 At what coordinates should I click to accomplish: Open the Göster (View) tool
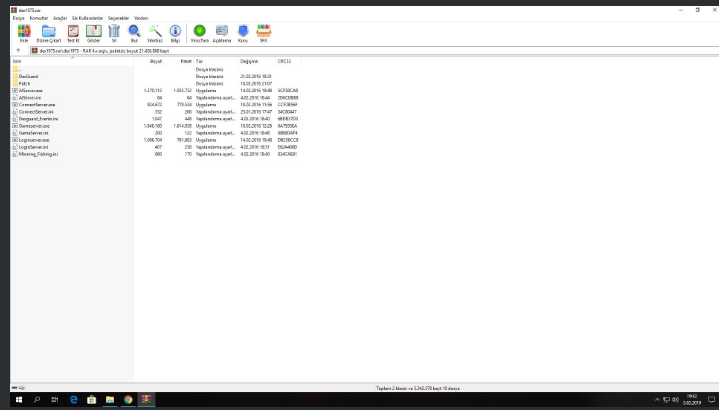93,34
